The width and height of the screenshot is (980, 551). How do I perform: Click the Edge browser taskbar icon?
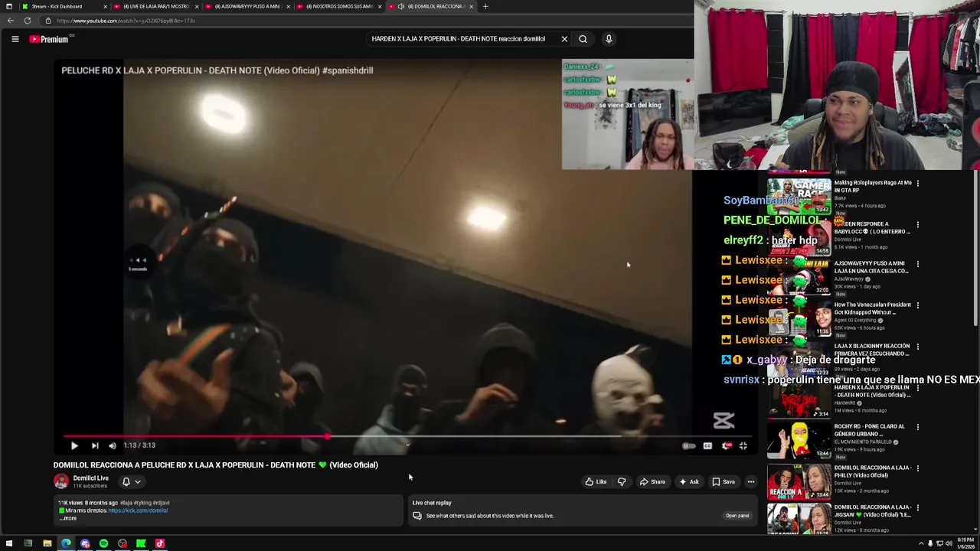coord(66,544)
